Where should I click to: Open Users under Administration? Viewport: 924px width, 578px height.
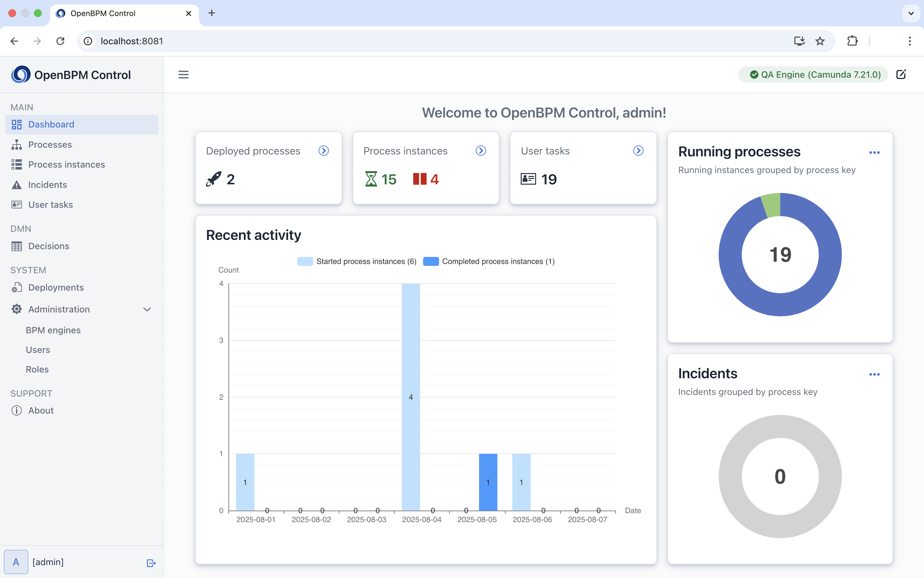(x=38, y=350)
